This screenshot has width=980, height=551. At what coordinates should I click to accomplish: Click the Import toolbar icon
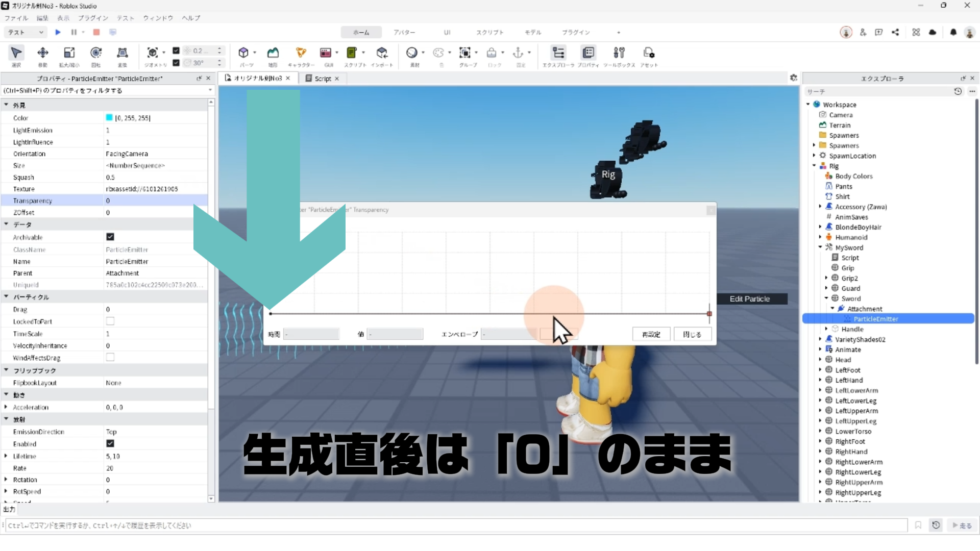pos(382,53)
